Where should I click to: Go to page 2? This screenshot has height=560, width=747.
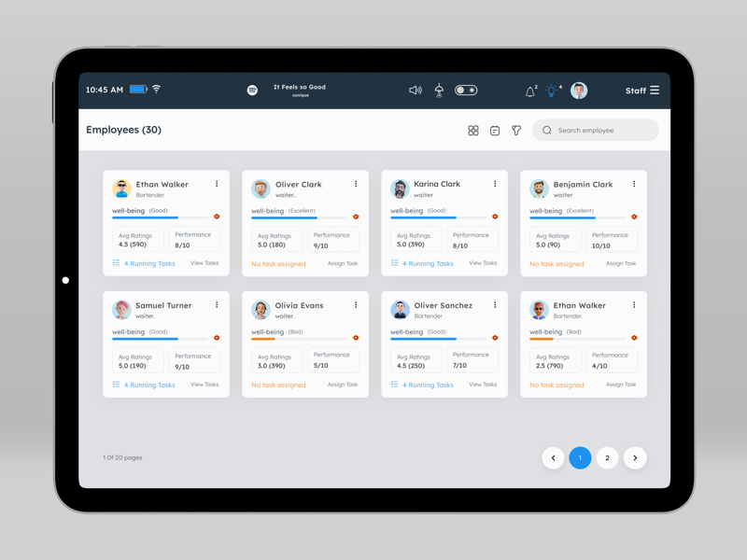(607, 458)
